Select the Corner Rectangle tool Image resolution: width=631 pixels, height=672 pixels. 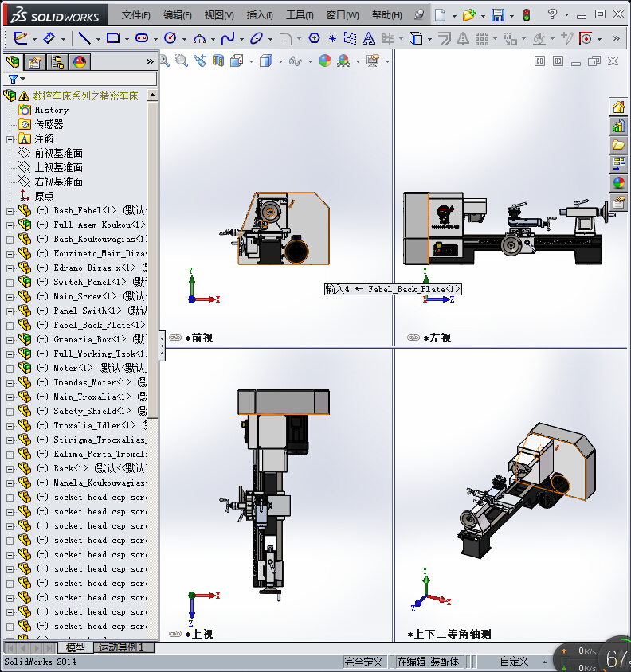point(113,38)
